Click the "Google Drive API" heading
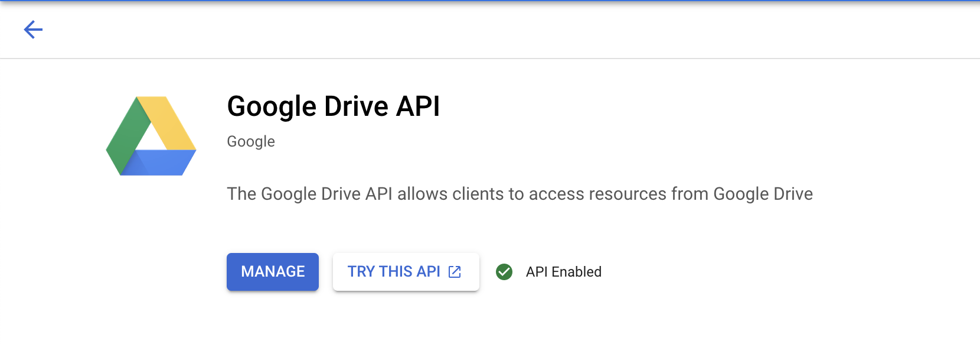 333,107
